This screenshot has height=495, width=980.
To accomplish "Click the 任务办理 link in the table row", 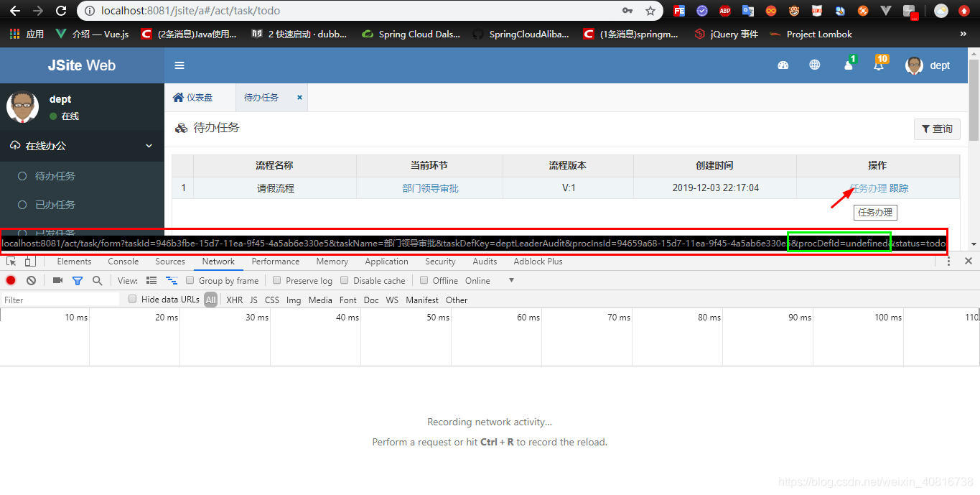I will click(868, 188).
